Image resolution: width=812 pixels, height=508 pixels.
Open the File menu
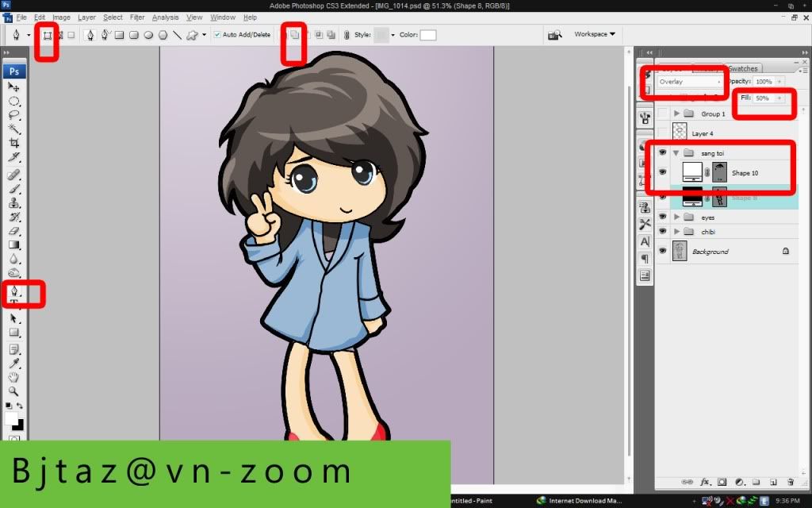pyautogui.click(x=21, y=17)
